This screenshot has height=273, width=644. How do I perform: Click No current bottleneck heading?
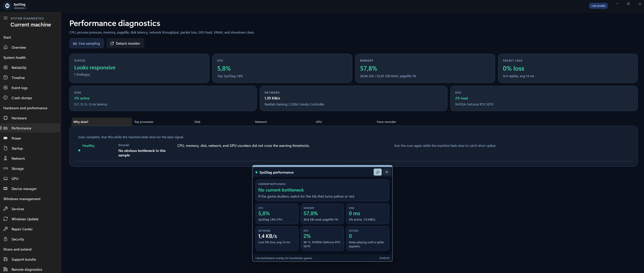coord(281,190)
